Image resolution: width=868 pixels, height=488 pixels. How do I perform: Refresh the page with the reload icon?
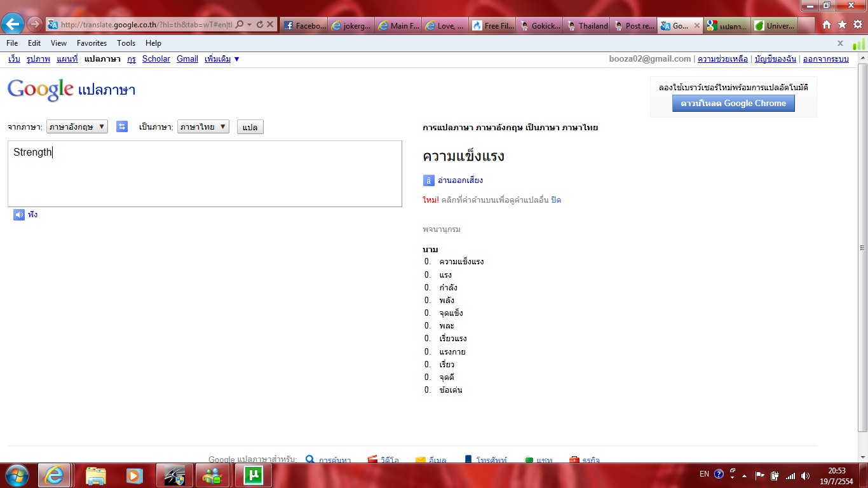tap(259, 25)
